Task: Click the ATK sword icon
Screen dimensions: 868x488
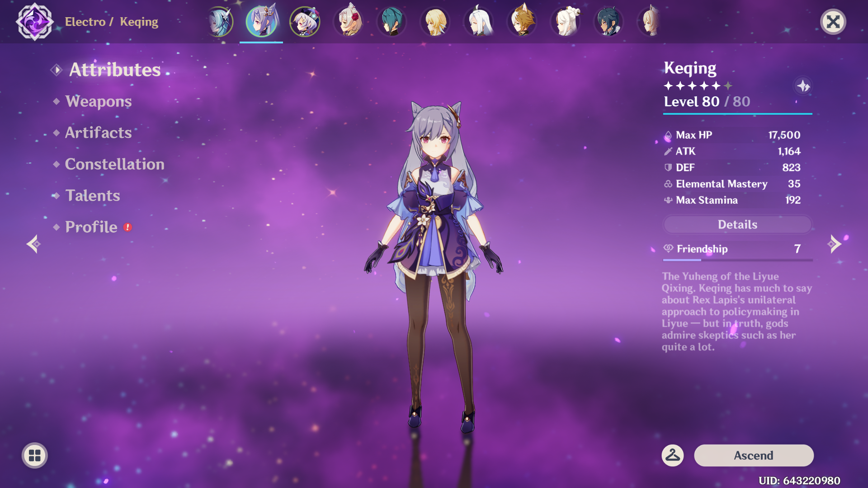Action: (x=668, y=151)
